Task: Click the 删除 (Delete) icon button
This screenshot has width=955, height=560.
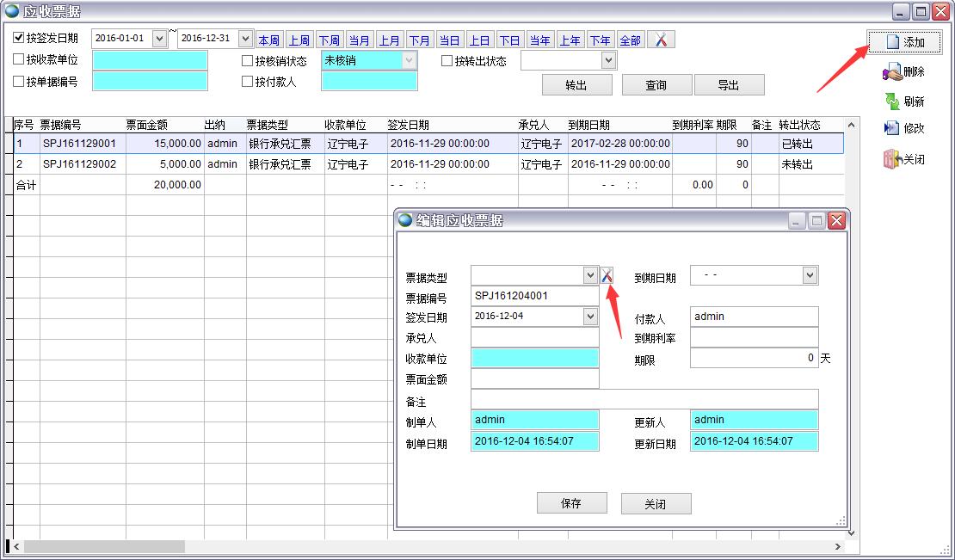Action: point(904,72)
